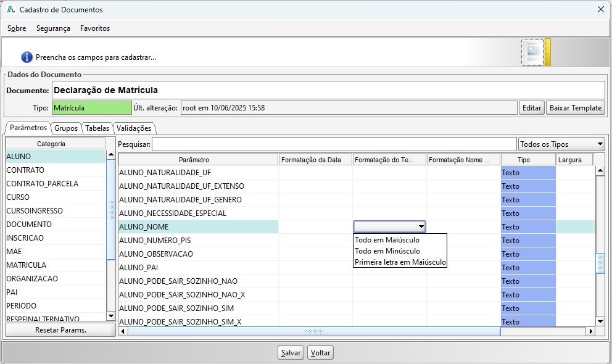The image size is (612, 364).
Task: Select the MAE category
Action: point(56,252)
